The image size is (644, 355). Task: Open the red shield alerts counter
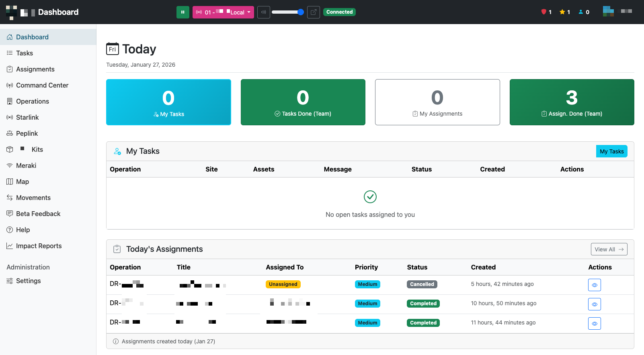pos(546,12)
